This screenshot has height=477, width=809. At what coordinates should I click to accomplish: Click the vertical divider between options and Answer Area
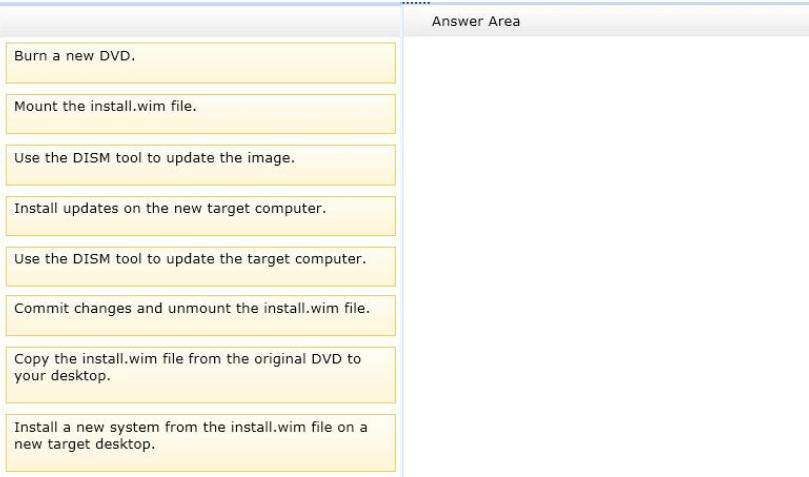pyautogui.click(x=402, y=241)
